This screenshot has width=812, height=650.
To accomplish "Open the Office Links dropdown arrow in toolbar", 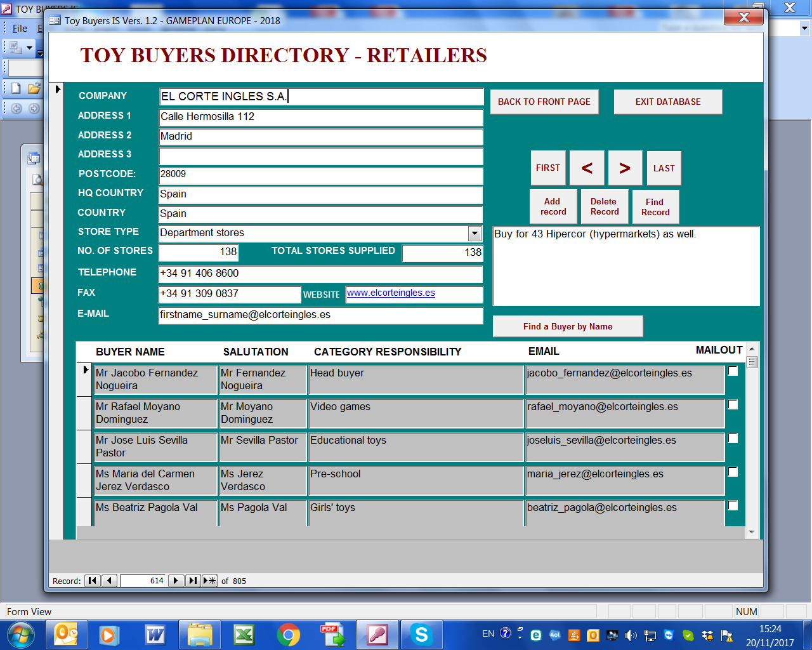I will click(x=29, y=48).
